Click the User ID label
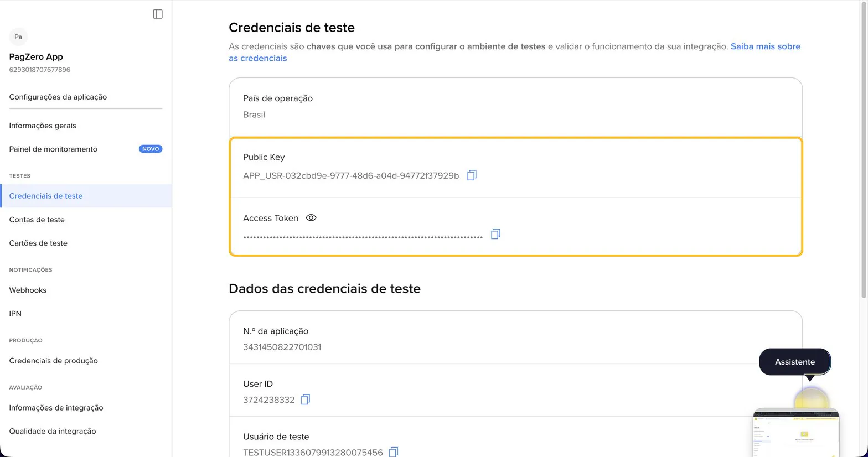This screenshot has width=868, height=457. point(258,383)
